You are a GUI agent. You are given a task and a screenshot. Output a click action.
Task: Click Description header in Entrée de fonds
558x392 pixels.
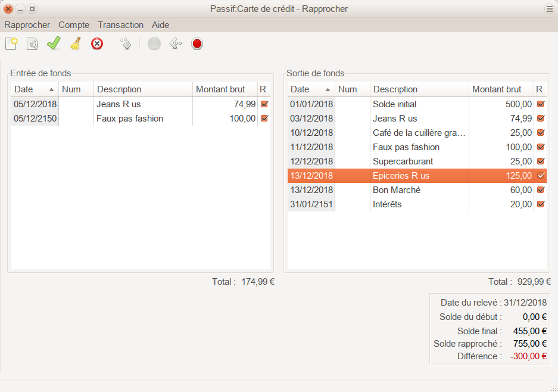coord(143,89)
